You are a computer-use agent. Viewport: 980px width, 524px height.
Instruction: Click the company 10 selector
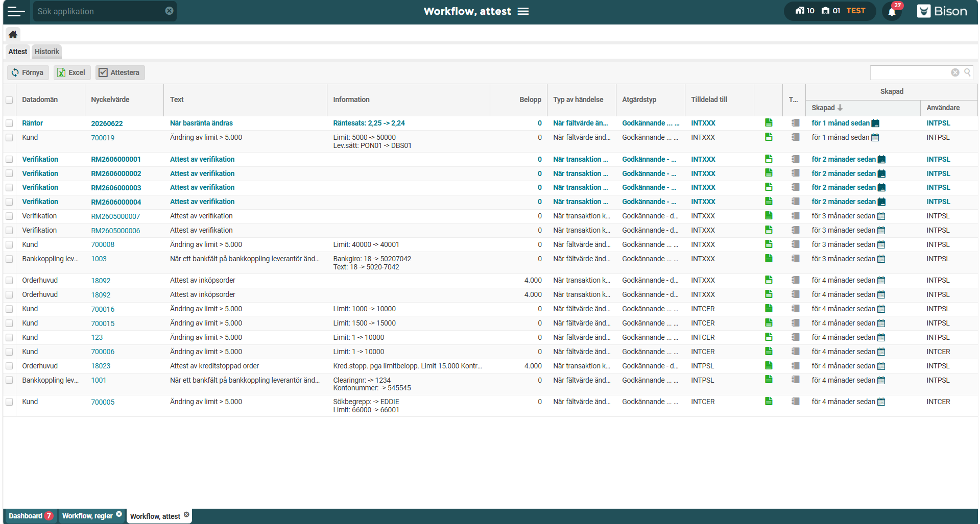pyautogui.click(x=805, y=11)
